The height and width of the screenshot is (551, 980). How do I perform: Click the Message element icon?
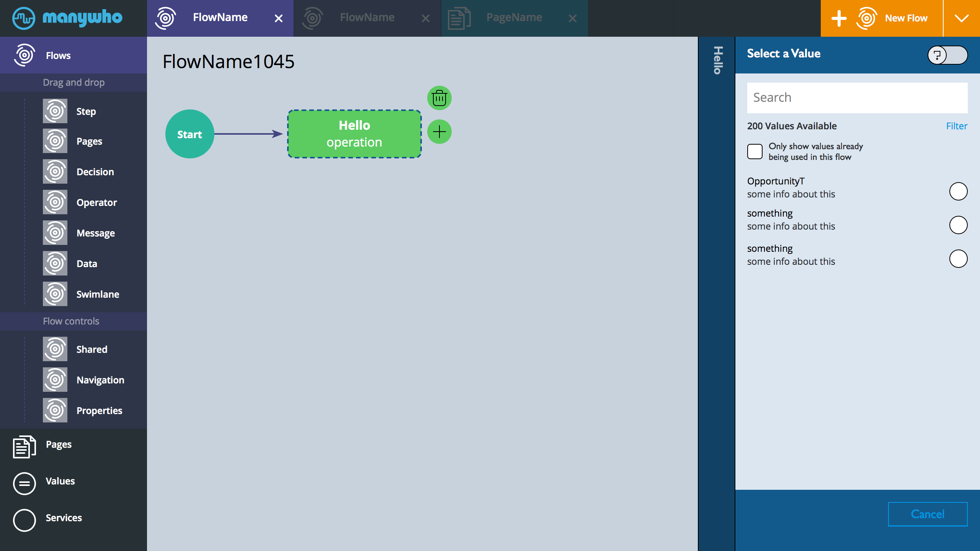pyautogui.click(x=55, y=233)
